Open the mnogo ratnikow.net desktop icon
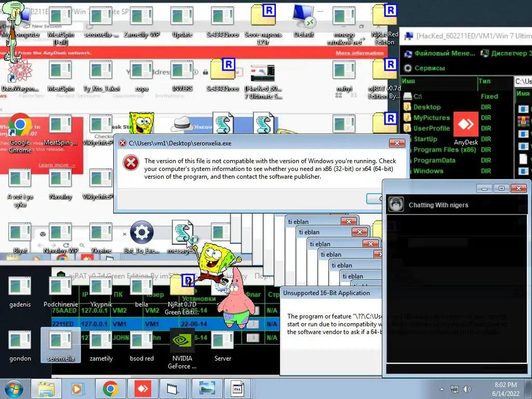Screen dimensions: 532x399 [x=344, y=24]
